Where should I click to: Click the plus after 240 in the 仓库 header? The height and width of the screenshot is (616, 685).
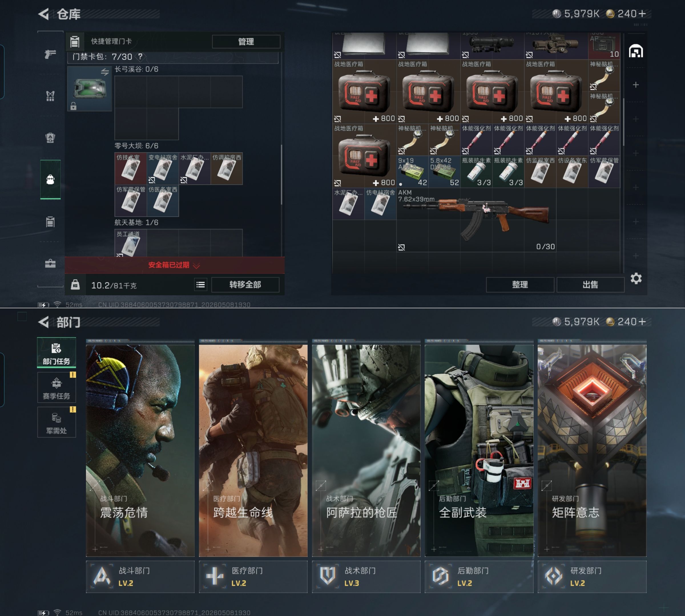[642, 13]
